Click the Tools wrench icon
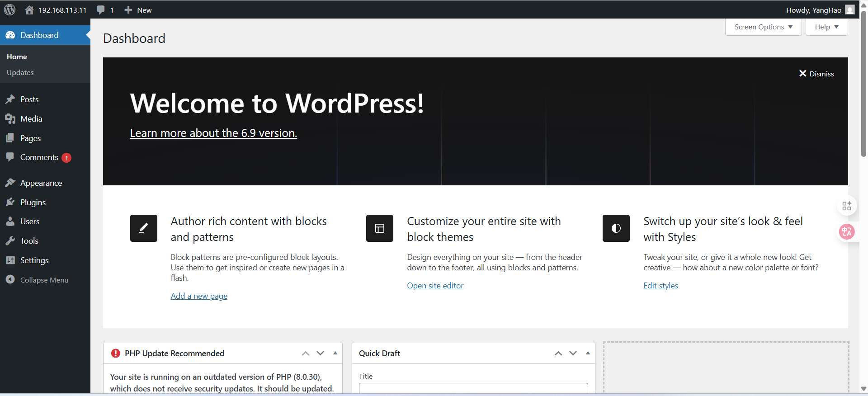868x396 pixels. (10, 241)
